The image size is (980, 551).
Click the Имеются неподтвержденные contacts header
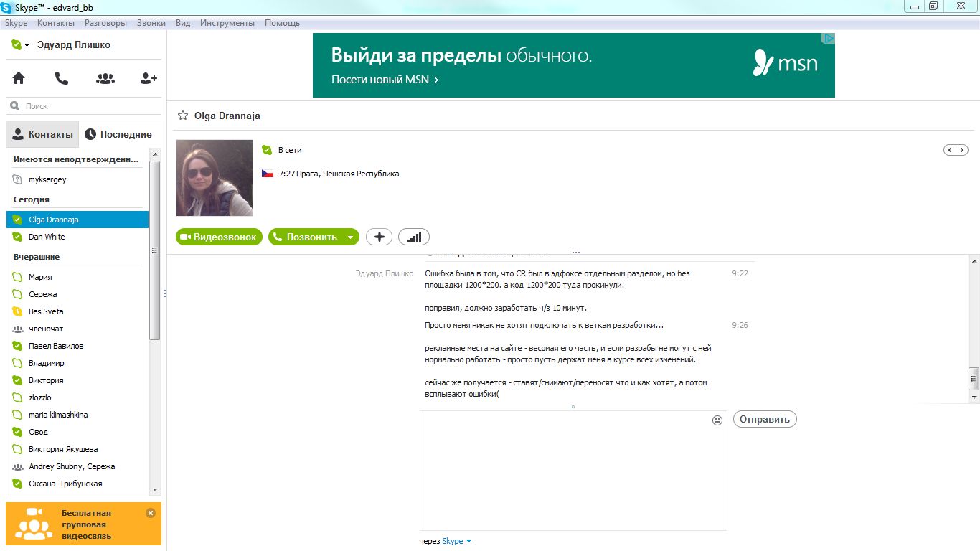click(76, 159)
